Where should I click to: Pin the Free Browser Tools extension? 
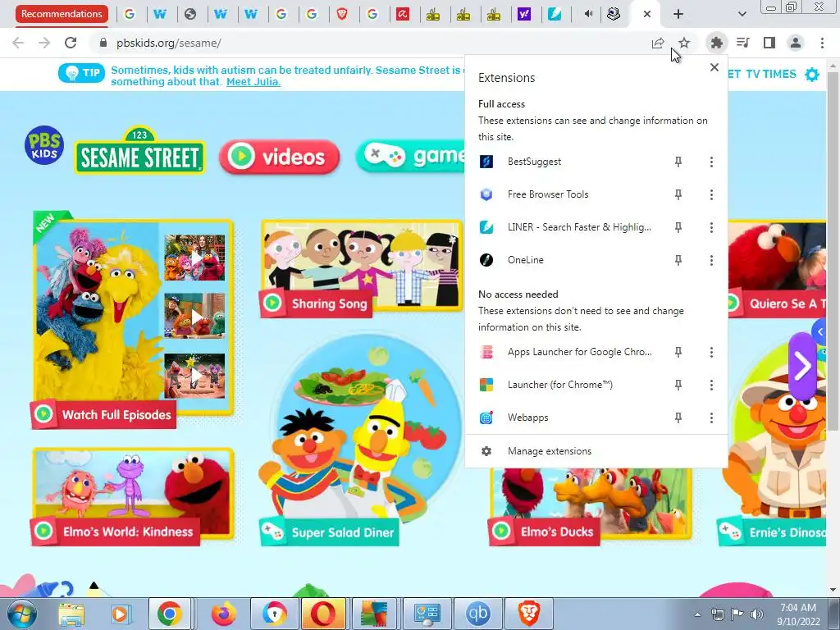[x=678, y=194]
